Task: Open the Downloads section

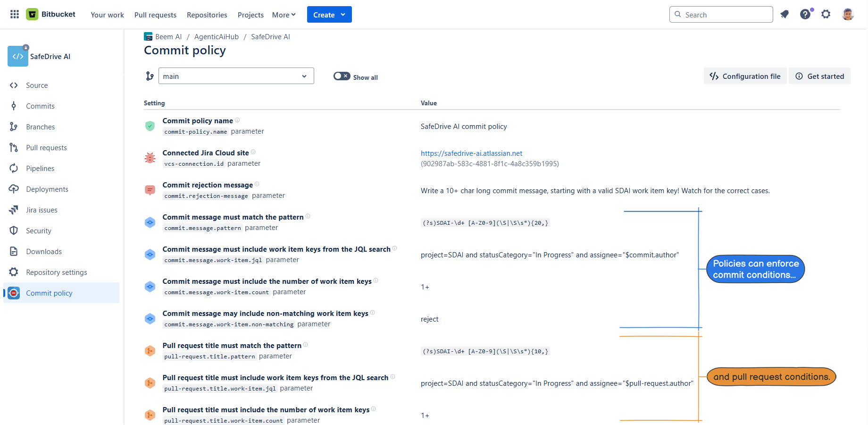Action: [x=43, y=251]
